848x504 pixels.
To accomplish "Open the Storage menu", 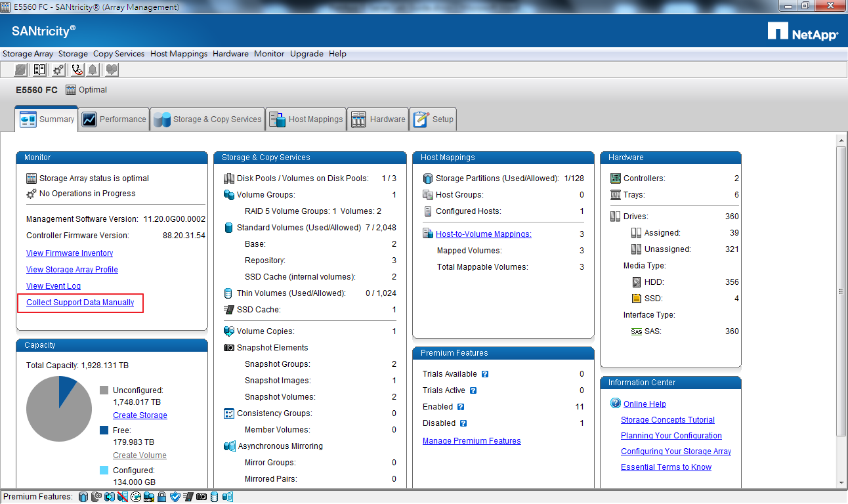I will click(73, 54).
